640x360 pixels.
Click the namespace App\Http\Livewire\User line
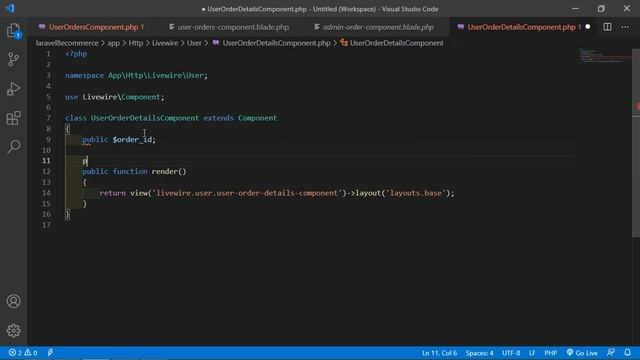click(x=136, y=76)
